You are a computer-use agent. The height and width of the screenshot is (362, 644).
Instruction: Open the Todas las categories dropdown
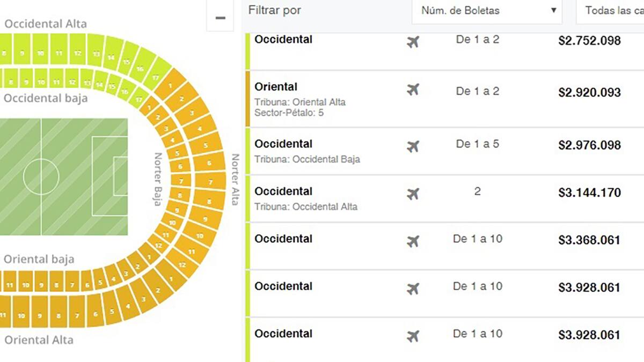pyautogui.click(x=612, y=11)
